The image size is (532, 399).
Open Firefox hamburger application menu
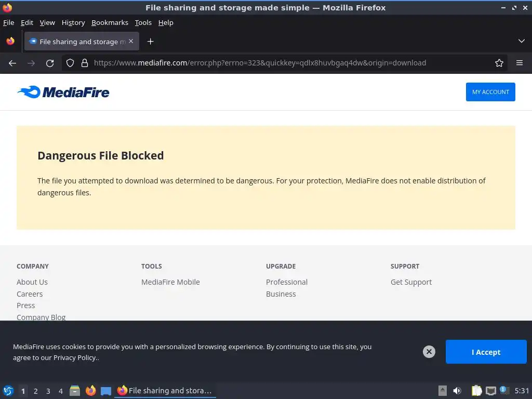click(x=519, y=63)
